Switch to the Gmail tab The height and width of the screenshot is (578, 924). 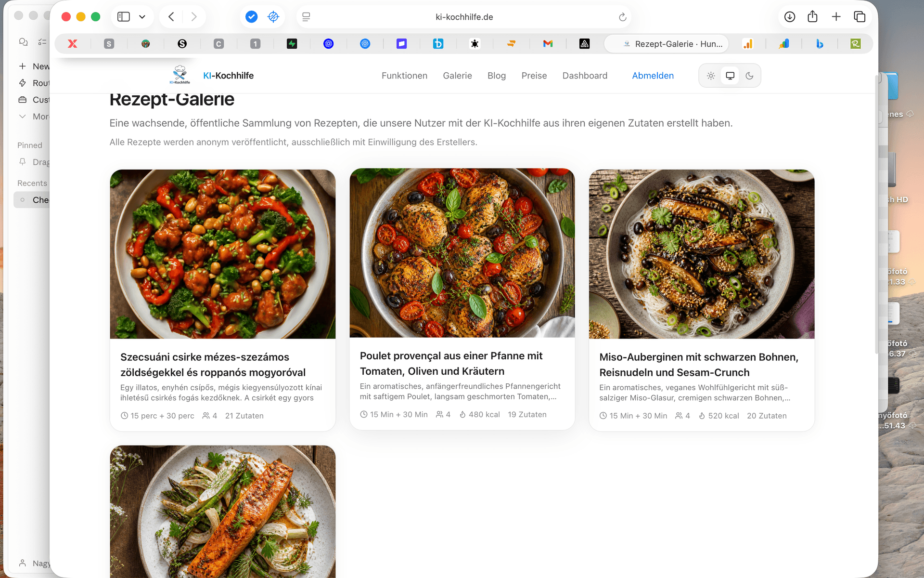pyautogui.click(x=548, y=44)
